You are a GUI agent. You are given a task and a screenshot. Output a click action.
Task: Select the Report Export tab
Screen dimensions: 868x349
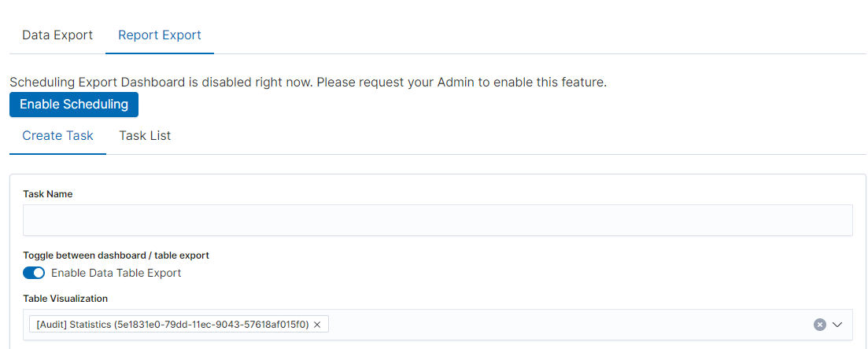tap(160, 35)
